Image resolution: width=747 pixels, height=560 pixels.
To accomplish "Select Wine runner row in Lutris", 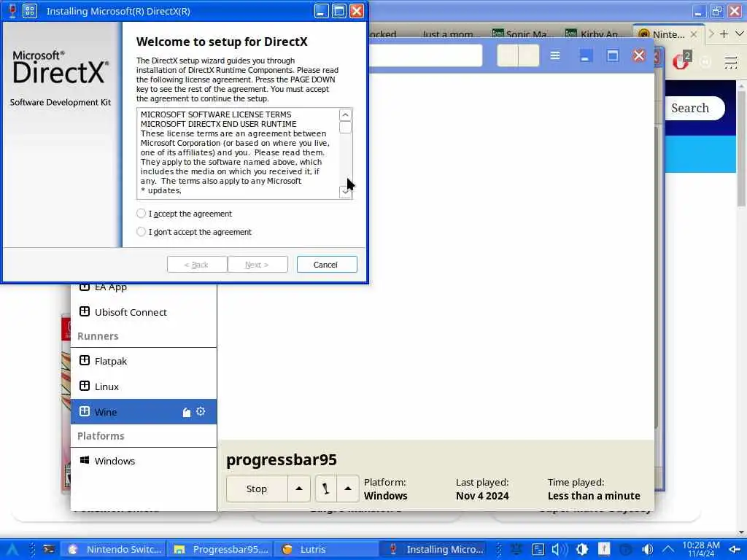I will pos(143,411).
